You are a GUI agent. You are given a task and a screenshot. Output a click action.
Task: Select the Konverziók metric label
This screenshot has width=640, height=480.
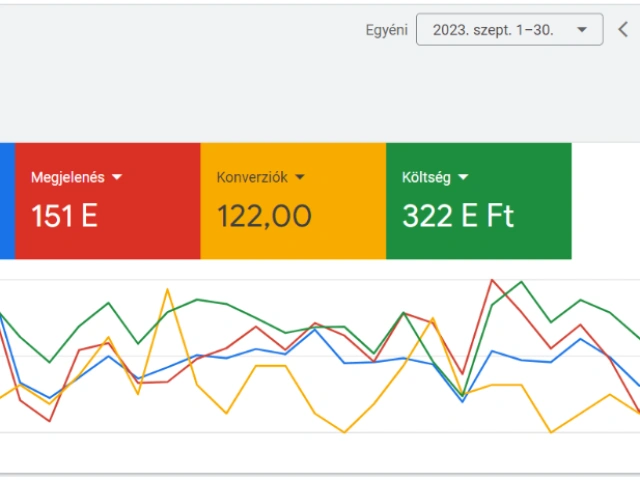click(x=252, y=177)
